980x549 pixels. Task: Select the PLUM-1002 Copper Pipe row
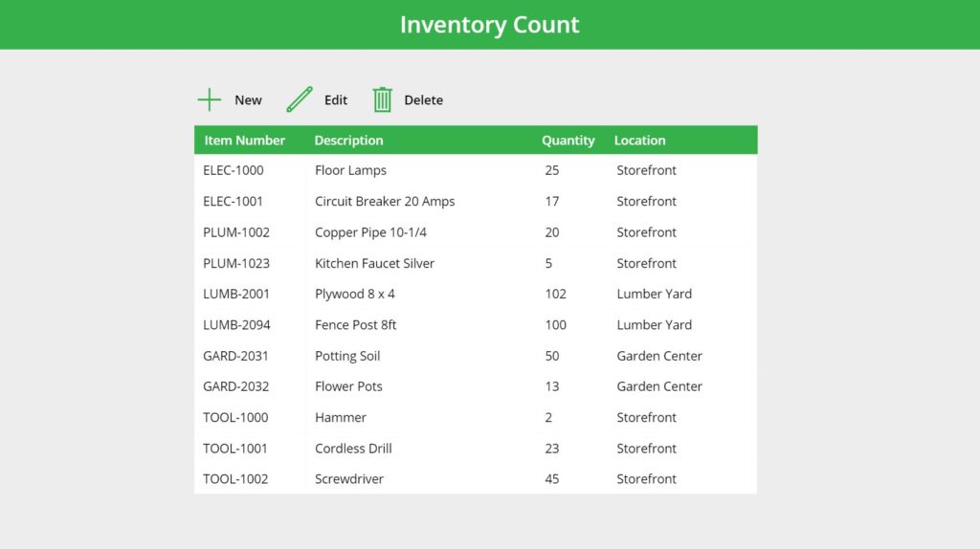(476, 232)
